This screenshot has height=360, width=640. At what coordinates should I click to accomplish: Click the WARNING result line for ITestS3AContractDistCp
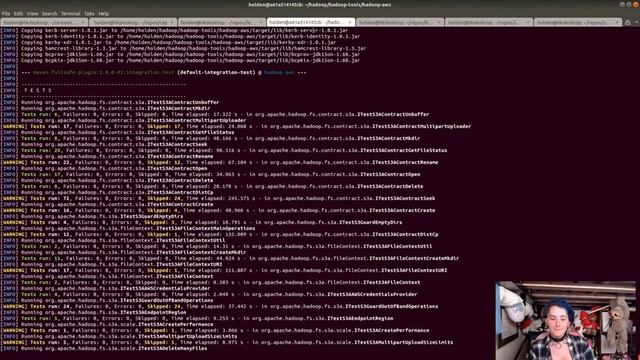(220, 234)
